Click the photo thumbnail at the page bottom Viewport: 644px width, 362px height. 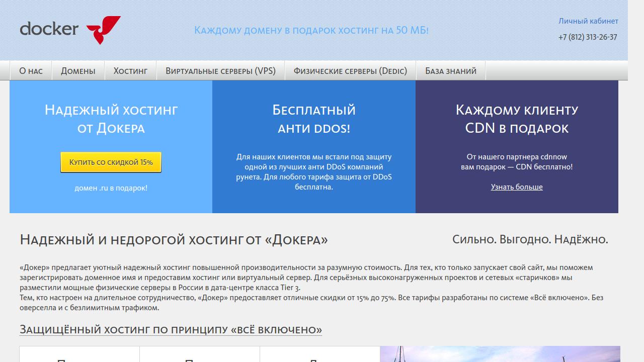pos(500,354)
